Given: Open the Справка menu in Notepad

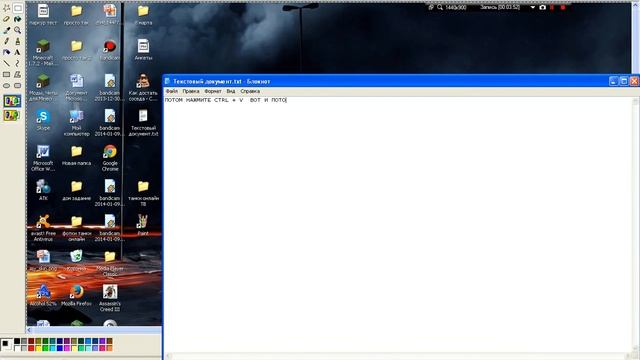Looking at the screenshot, I should pos(250,91).
